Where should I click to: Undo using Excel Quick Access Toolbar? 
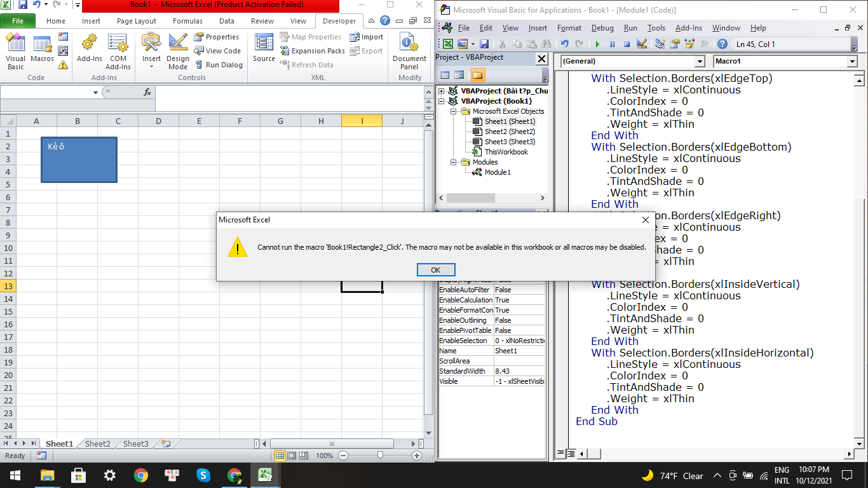(x=37, y=5)
